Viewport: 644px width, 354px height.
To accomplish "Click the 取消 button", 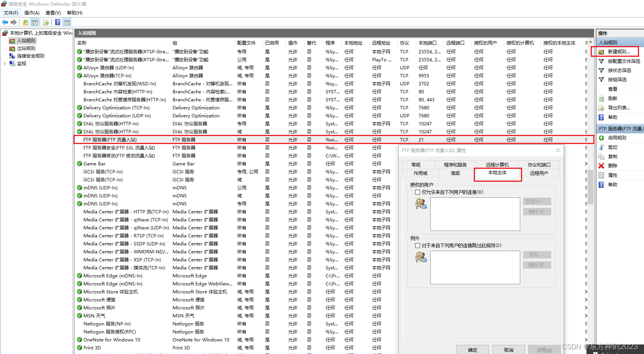I will [x=509, y=350].
